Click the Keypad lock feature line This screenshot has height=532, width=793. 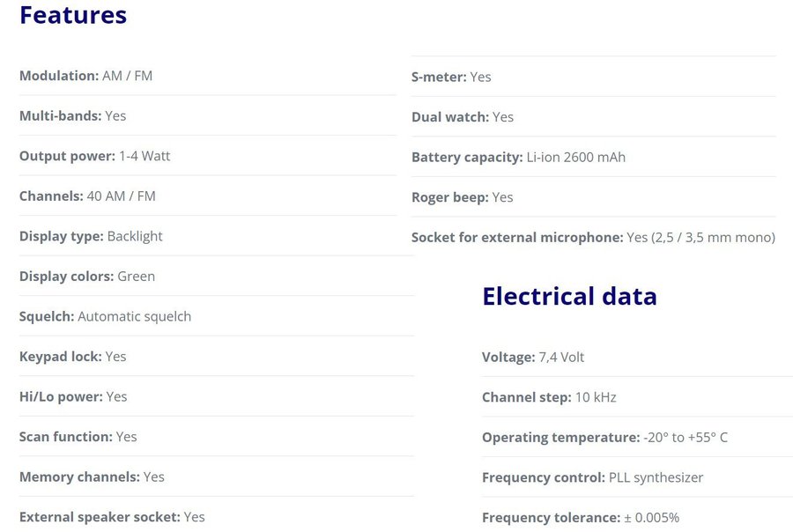pos(72,356)
